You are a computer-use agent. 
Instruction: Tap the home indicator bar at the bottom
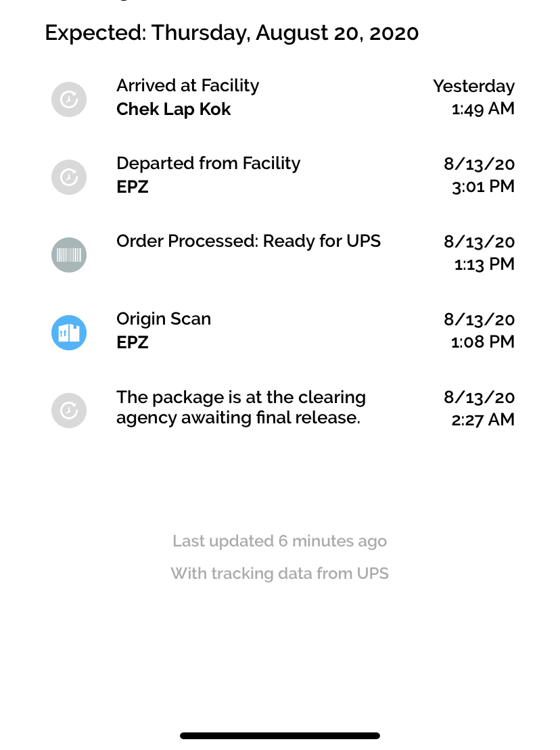279,736
